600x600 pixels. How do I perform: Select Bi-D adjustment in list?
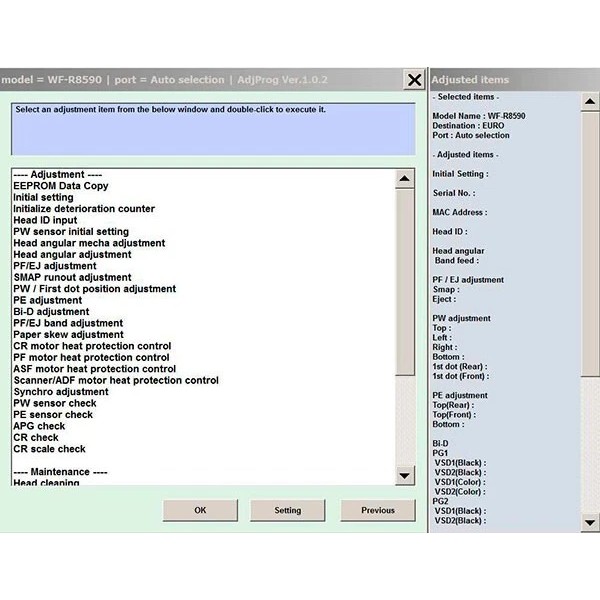[x=51, y=312]
